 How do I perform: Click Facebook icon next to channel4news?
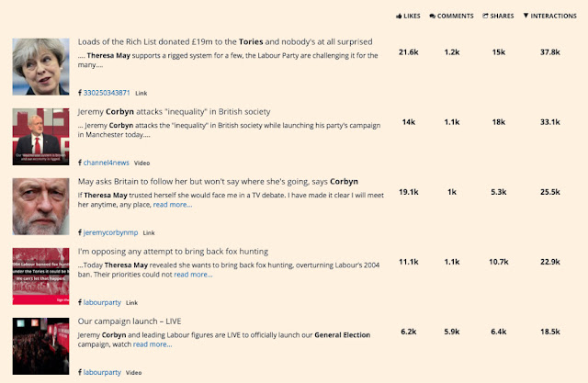point(80,163)
